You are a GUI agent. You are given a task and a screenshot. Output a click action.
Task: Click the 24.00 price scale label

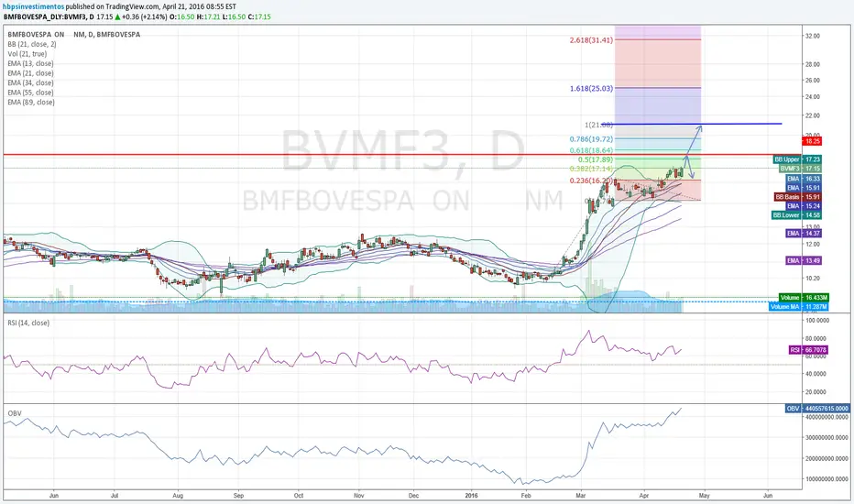coord(813,97)
